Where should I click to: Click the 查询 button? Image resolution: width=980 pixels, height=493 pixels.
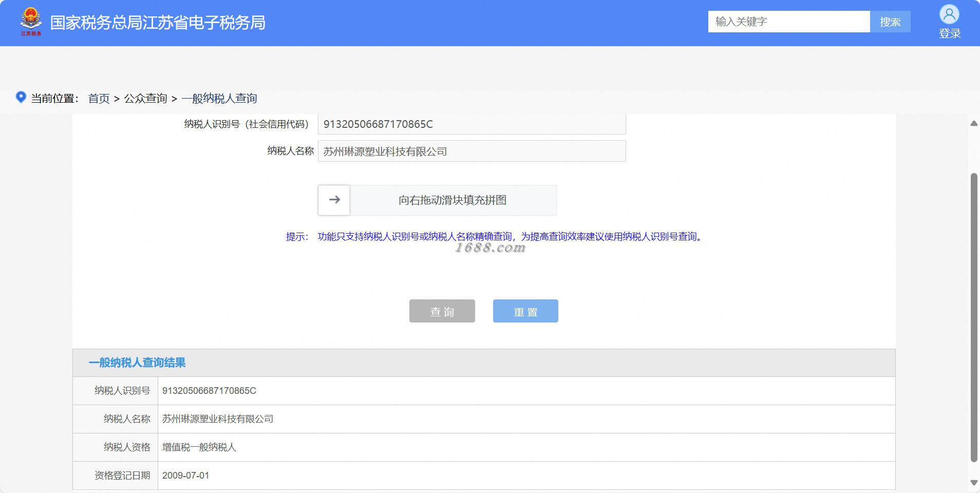point(442,311)
